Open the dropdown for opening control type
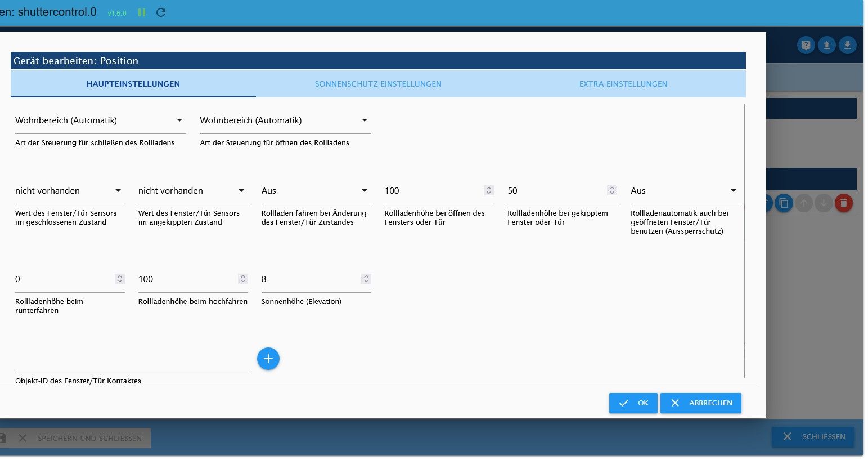This screenshot has width=868, height=460. (x=285, y=120)
